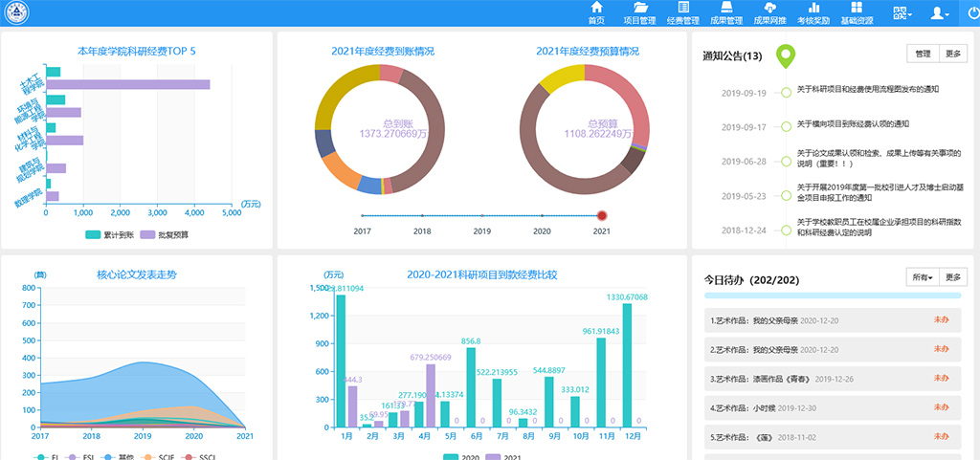This screenshot has height=460, width=980.
Task: Open 经费管理 in top navigation
Action: click(x=682, y=12)
